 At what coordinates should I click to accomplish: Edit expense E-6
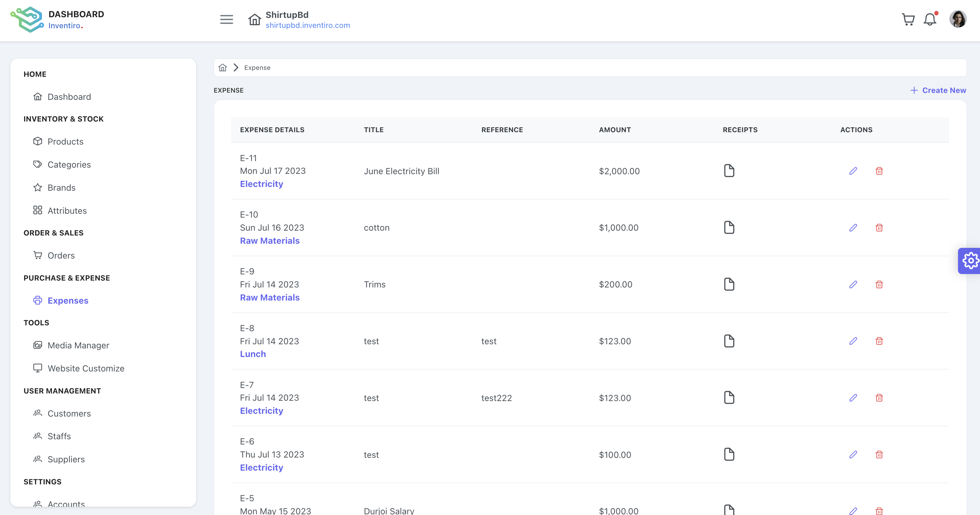click(853, 454)
